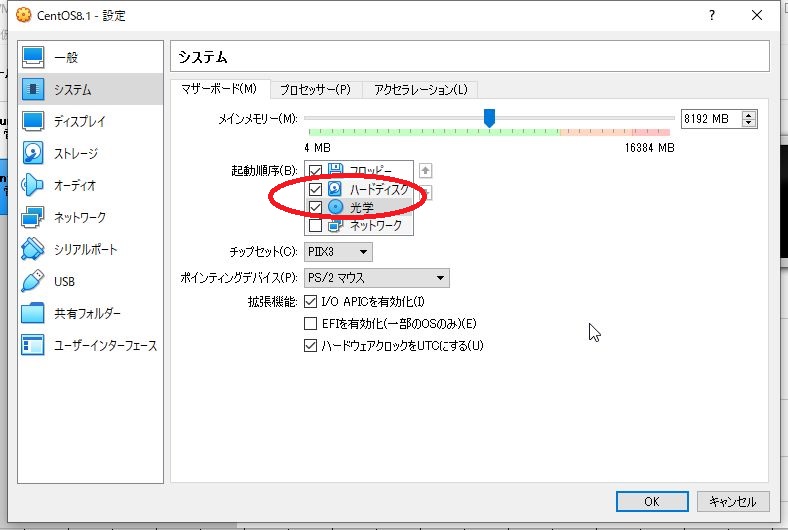Select the 光学 row text in boot order
Screen dimensions: 788x530
[x=362, y=207]
